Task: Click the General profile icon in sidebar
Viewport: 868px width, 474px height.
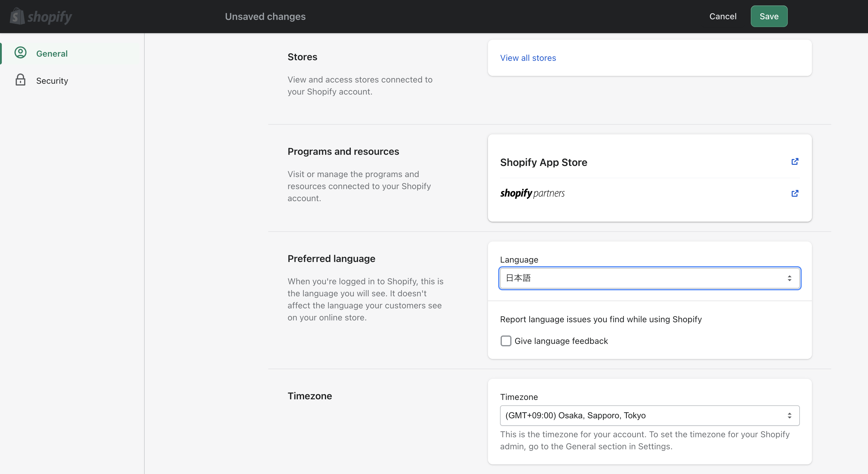Action: click(x=20, y=53)
